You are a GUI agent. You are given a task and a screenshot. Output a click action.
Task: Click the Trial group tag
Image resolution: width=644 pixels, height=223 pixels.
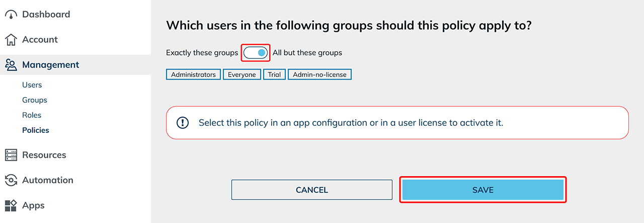pos(274,75)
